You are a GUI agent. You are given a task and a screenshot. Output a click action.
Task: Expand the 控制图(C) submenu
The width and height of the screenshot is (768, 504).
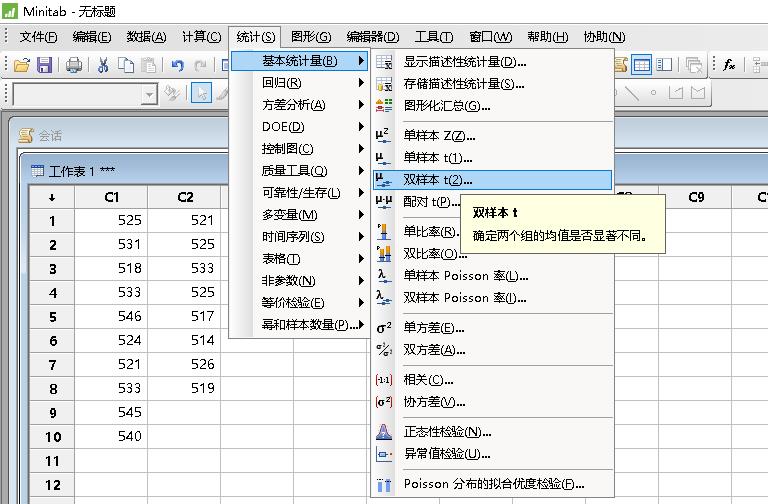[x=299, y=149]
